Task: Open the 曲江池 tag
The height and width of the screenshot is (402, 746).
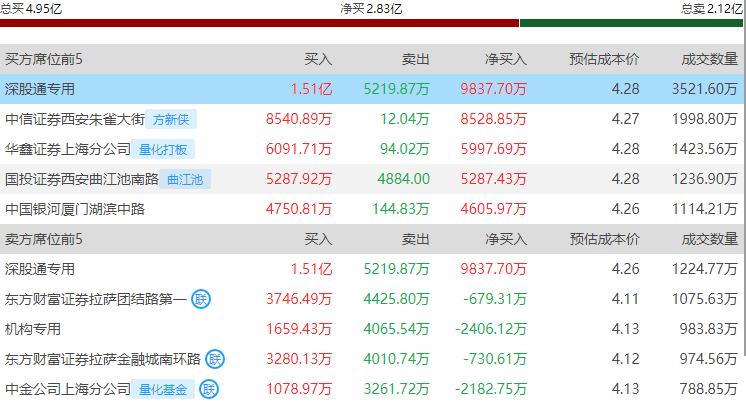Action: (x=185, y=179)
